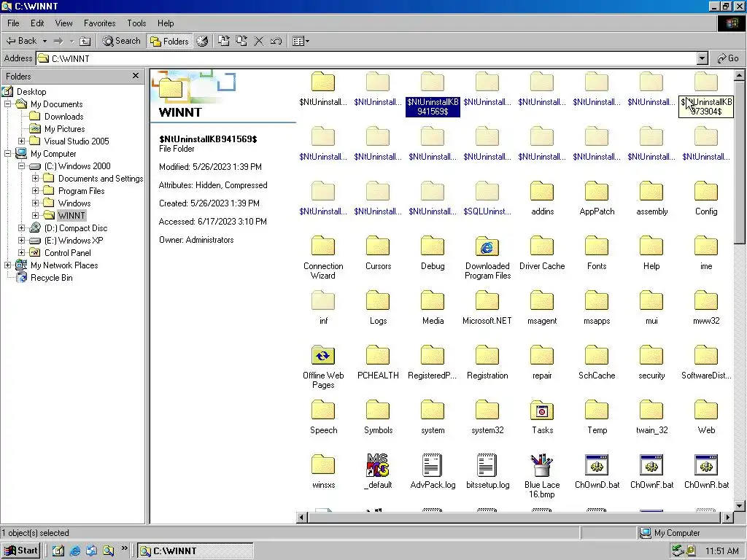Screen dimensions: 747x560
Task: Expand the Documents and Settings node
Action: [35, 178]
